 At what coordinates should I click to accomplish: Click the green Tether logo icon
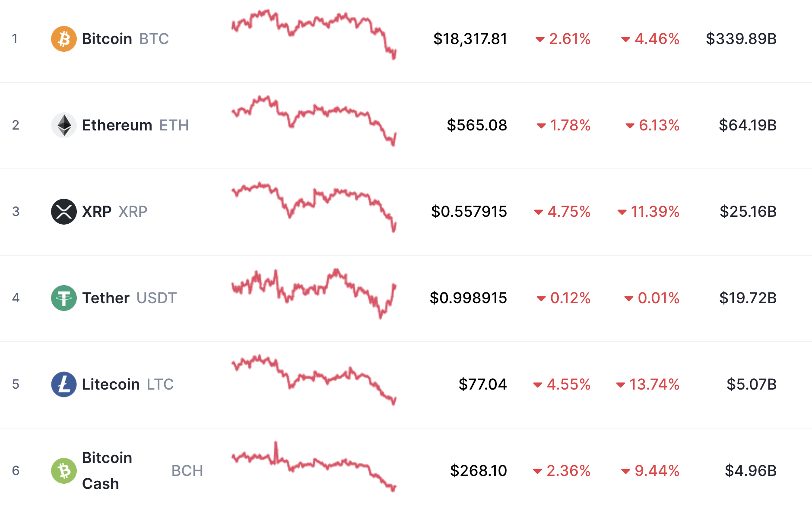click(64, 298)
